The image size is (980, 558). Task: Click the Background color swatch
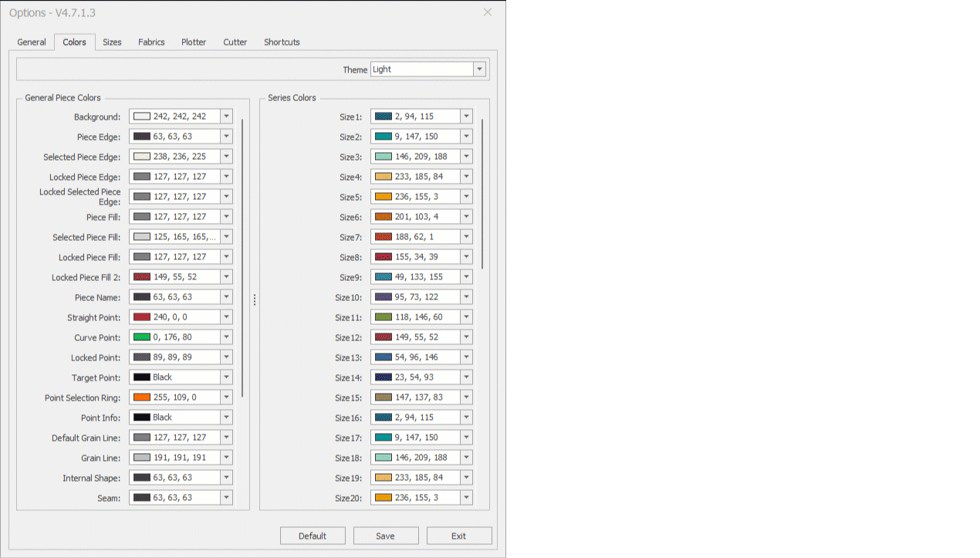coord(141,117)
